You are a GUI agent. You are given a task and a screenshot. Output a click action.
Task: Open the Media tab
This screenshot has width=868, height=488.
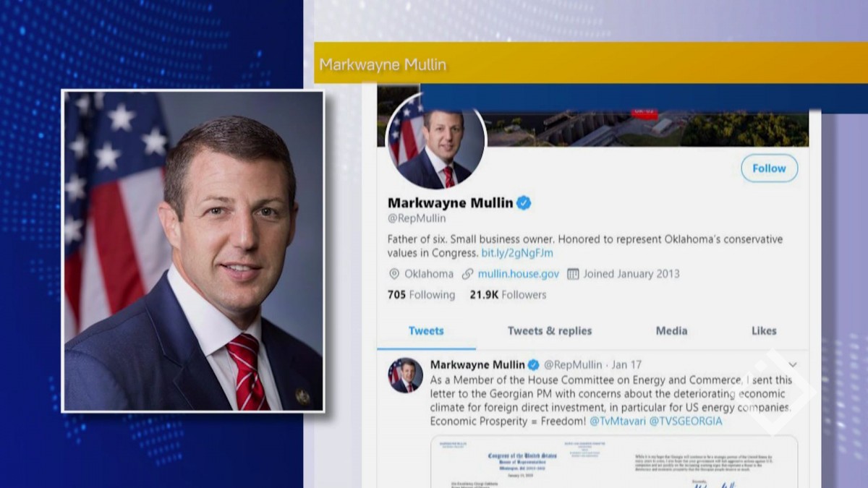[x=671, y=331]
